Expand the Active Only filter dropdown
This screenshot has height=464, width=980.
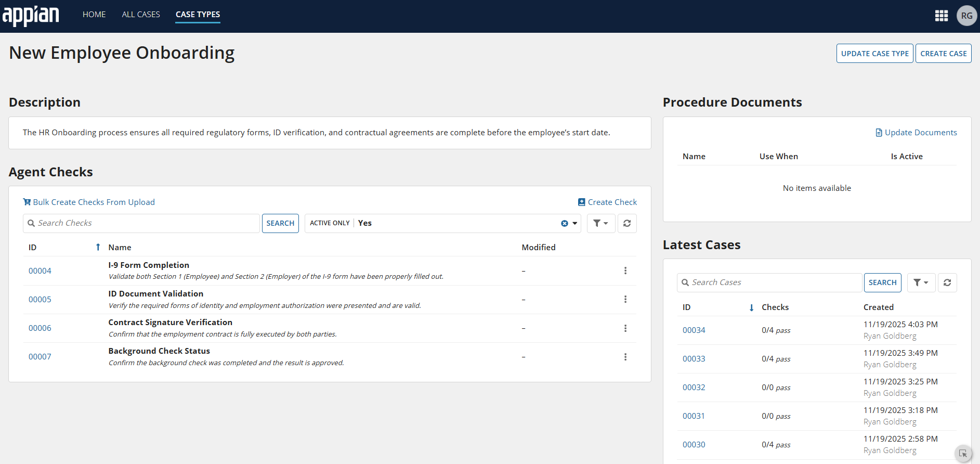tap(574, 223)
